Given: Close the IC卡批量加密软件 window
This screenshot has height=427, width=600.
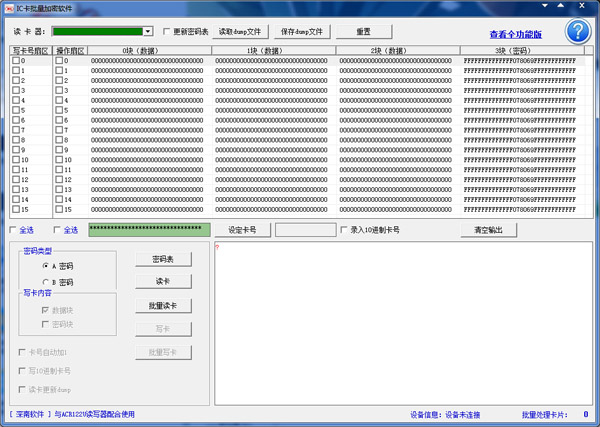Looking at the screenshot, I should point(582,6).
